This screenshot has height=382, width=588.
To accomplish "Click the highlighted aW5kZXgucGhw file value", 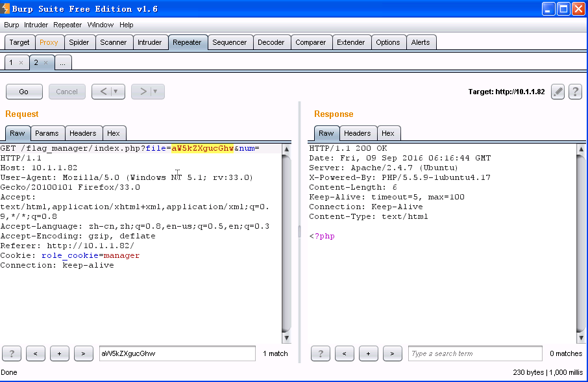I will click(x=202, y=148).
